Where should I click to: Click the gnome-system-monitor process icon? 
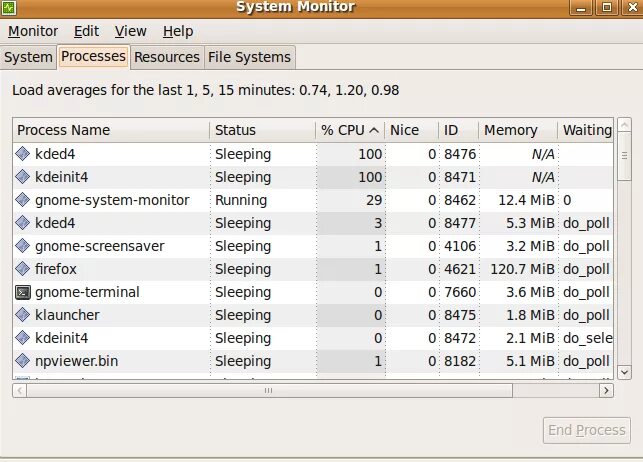click(x=24, y=201)
